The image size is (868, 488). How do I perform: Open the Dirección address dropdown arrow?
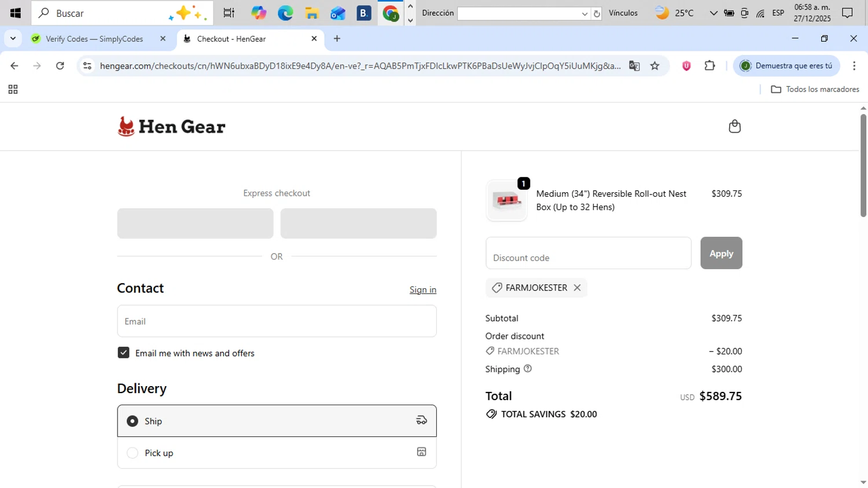tap(584, 13)
